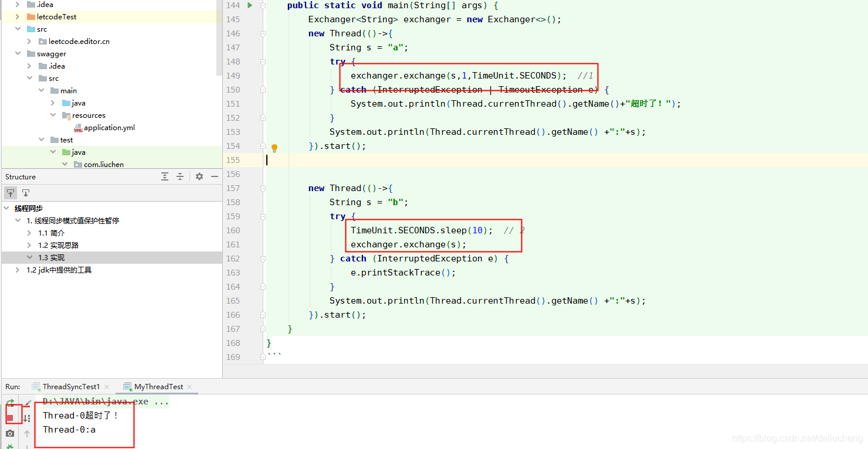Toggle code fold marker on line 162

coord(263,258)
